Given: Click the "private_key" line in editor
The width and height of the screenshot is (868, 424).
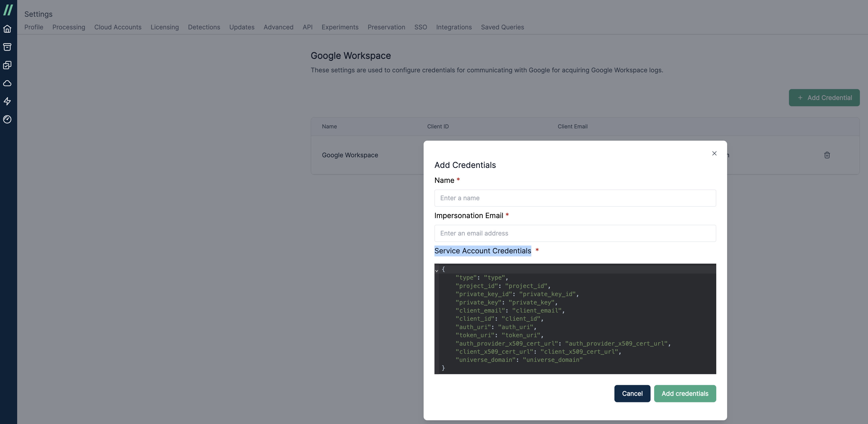Looking at the screenshot, I should coord(506,303).
